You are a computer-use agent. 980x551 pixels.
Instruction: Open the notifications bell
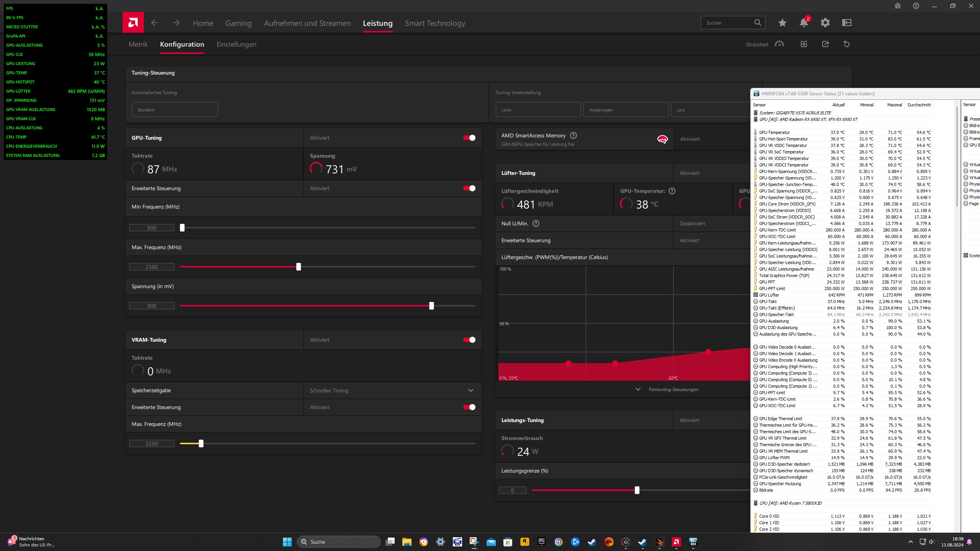(804, 23)
